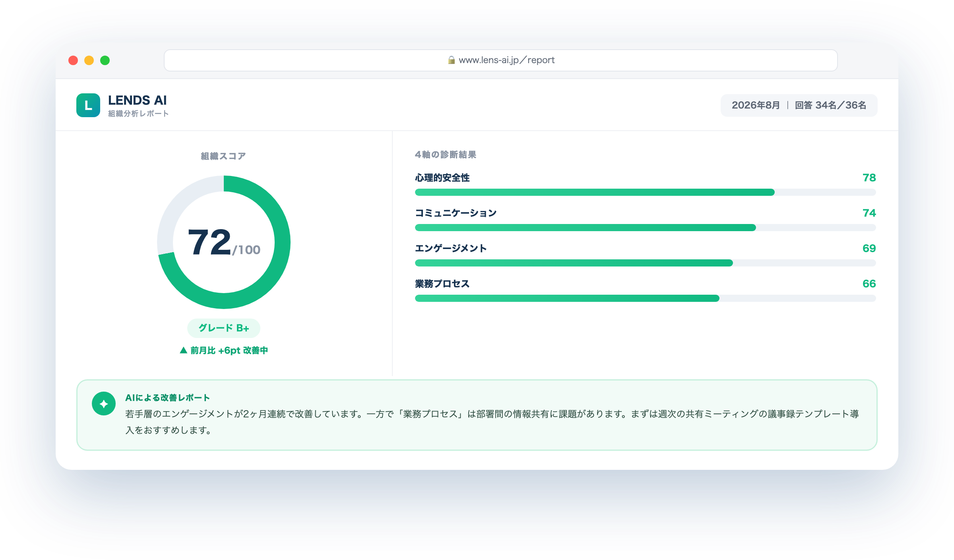Click the AI sparkle icon in improvement report

[x=104, y=404]
